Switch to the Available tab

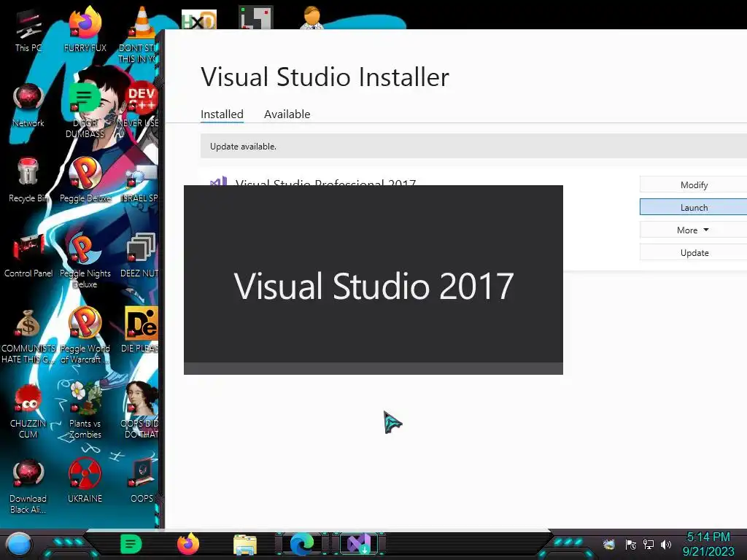287,114
